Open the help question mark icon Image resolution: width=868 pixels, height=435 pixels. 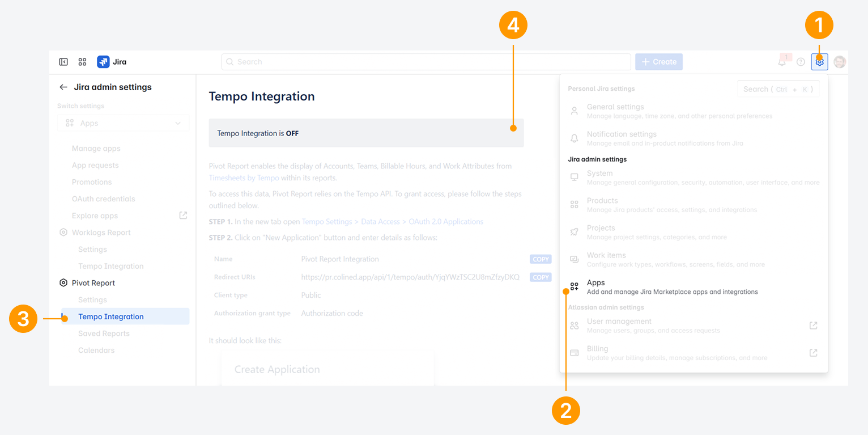click(801, 62)
